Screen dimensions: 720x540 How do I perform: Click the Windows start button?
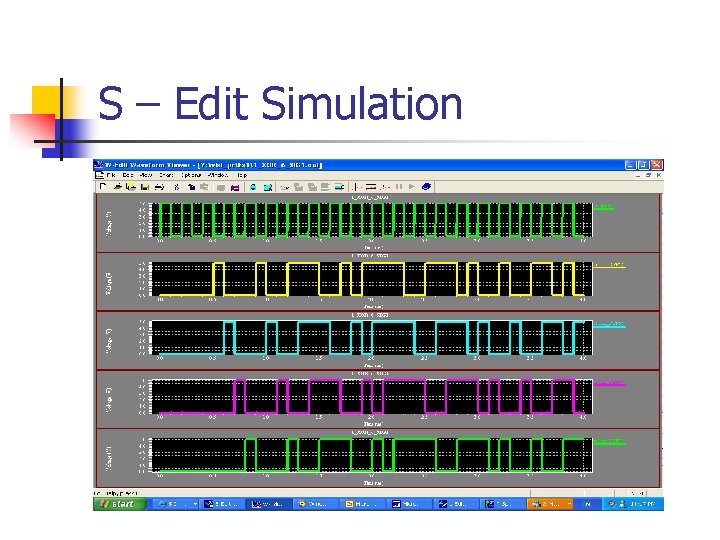[119, 504]
